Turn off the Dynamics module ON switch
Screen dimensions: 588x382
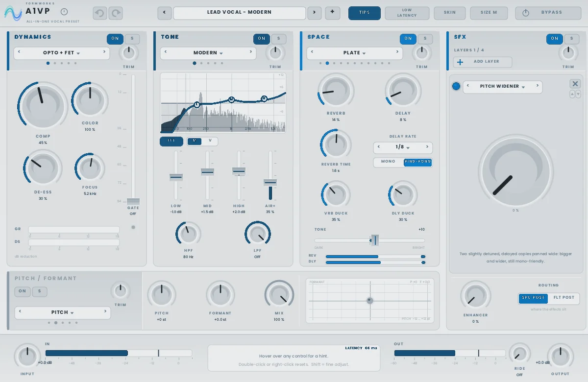point(115,39)
